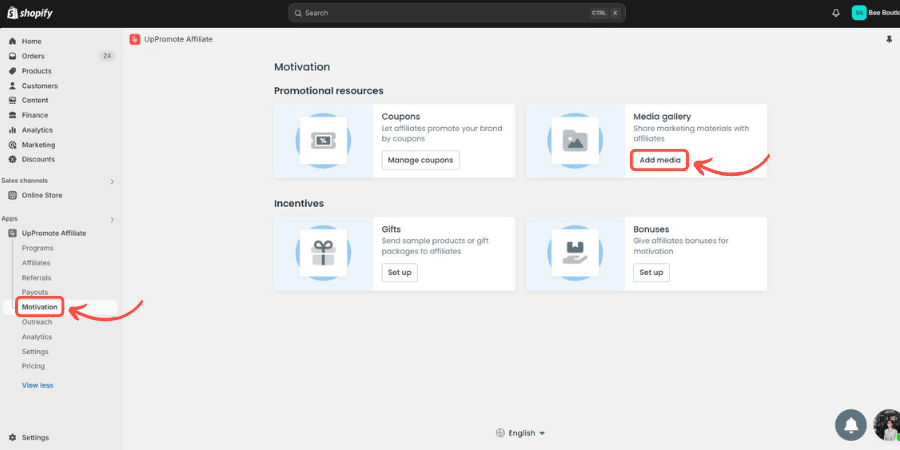Click the Products tag icon
Viewport: 900px width, 450px height.
pyautogui.click(x=12, y=71)
